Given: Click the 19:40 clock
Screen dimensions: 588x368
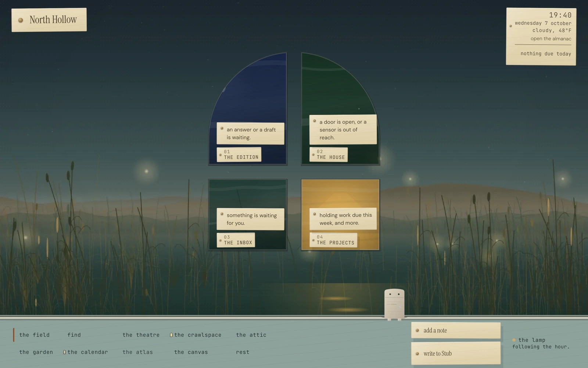Looking at the screenshot, I should tap(560, 15).
